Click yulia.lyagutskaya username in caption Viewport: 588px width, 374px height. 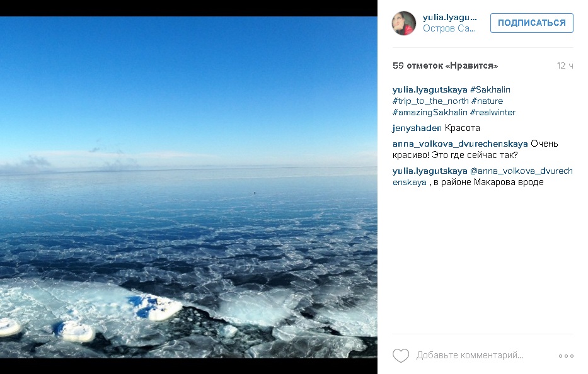(430, 89)
